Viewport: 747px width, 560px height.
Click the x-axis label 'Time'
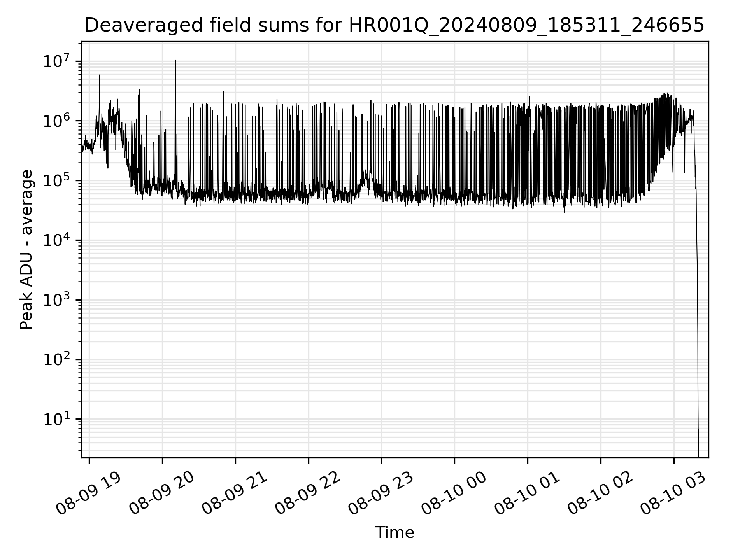click(395, 532)
